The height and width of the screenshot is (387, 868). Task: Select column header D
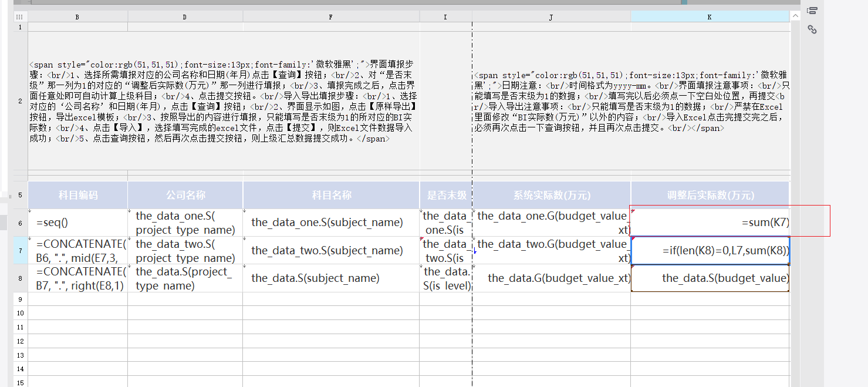pyautogui.click(x=185, y=17)
